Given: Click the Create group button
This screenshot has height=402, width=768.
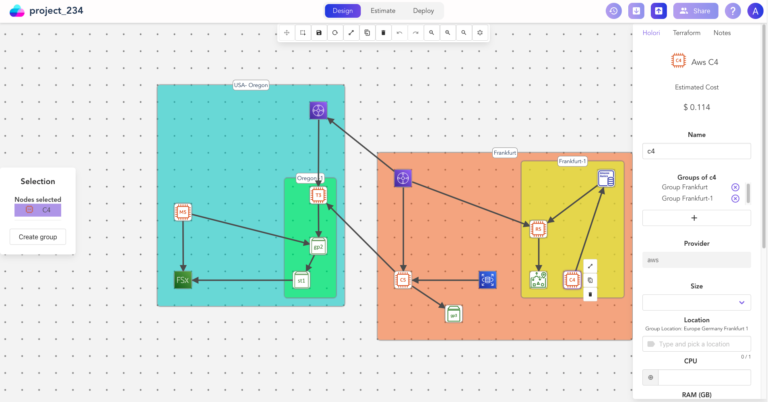Looking at the screenshot, I should (x=38, y=237).
